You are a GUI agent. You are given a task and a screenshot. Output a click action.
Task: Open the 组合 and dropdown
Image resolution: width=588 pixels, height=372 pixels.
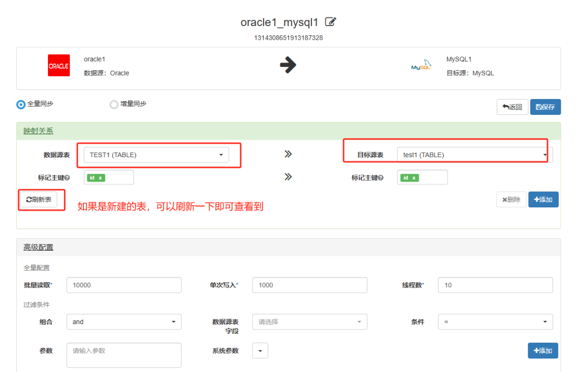point(124,322)
